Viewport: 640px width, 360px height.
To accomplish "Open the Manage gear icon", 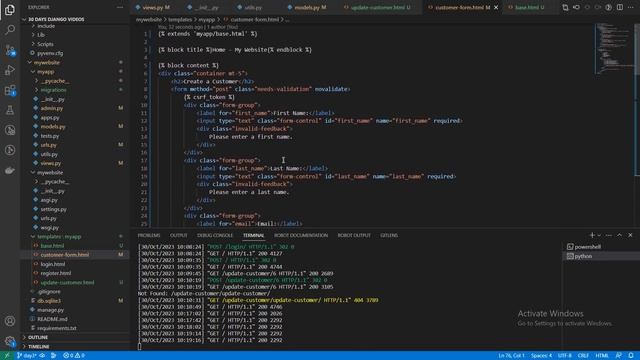I will tap(10, 341).
